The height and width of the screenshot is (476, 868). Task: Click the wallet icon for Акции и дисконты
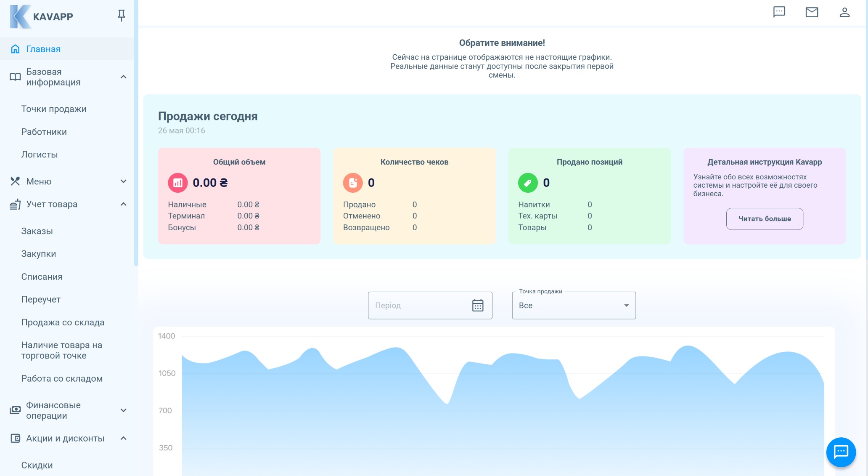tap(15, 439)
